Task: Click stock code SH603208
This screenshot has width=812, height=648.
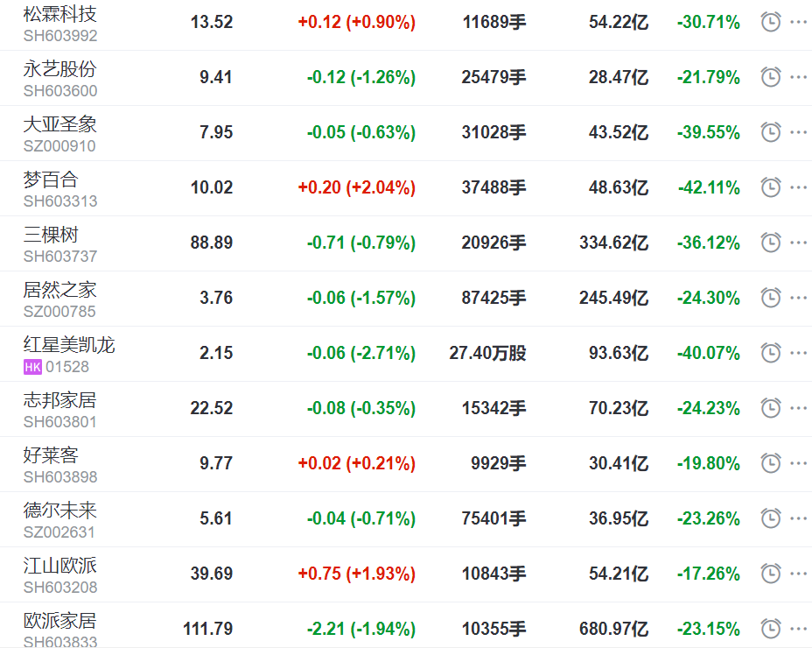Action: pyautogui.click(x=60, y=588)
